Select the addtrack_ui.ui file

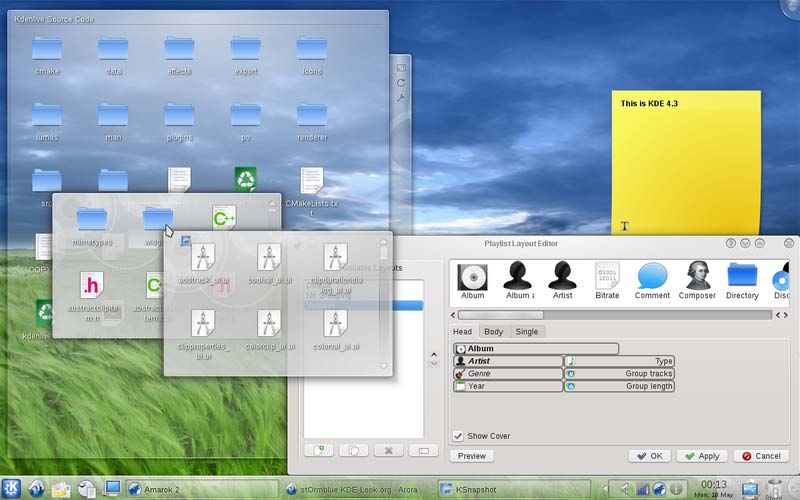203,257
